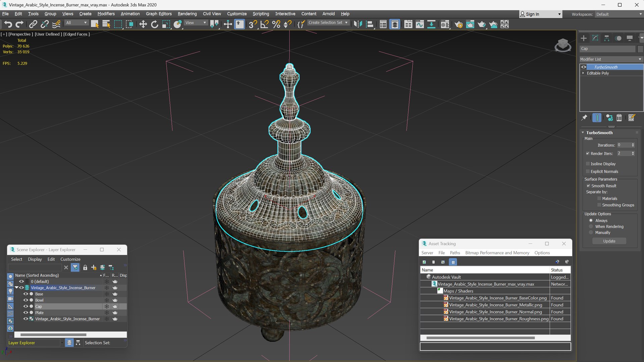Click the Undo arrow icon
644x362 pixels.
(8, 24)
